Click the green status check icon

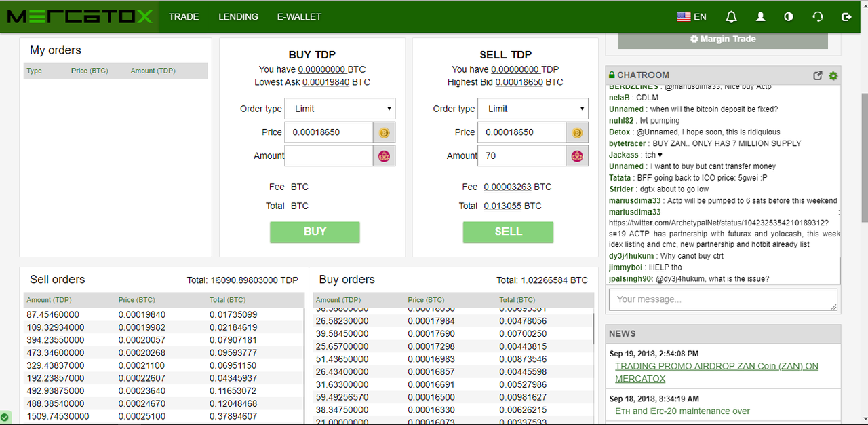(5, 417)
